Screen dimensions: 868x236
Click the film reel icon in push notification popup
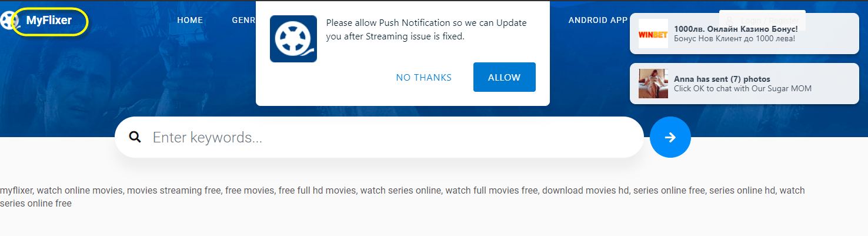[x=293, y=39]
